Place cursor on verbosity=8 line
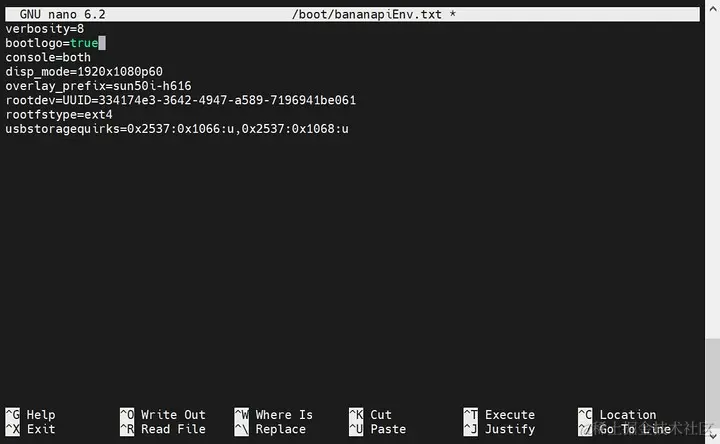 (45, 29)
